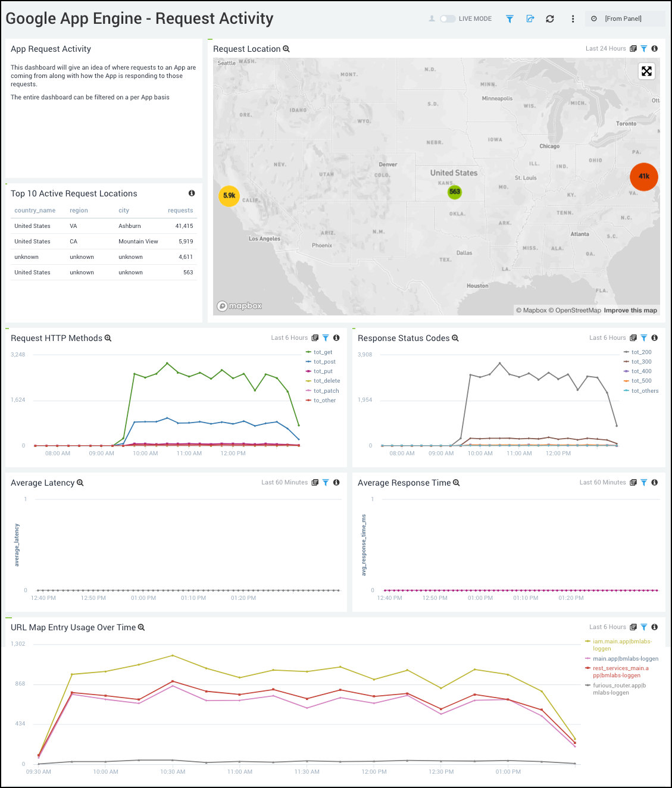Click the share icon next to the filter
This screenshot has width=672, height=788.
(x=530, y=18)
